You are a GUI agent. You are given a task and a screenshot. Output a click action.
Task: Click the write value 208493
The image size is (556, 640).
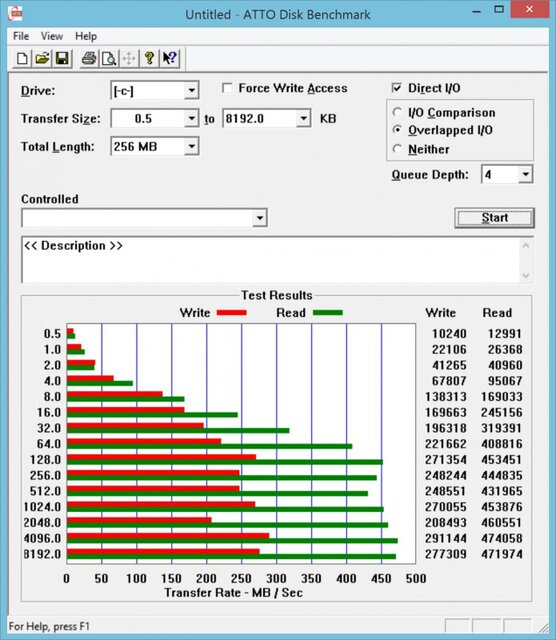point(446,523)
